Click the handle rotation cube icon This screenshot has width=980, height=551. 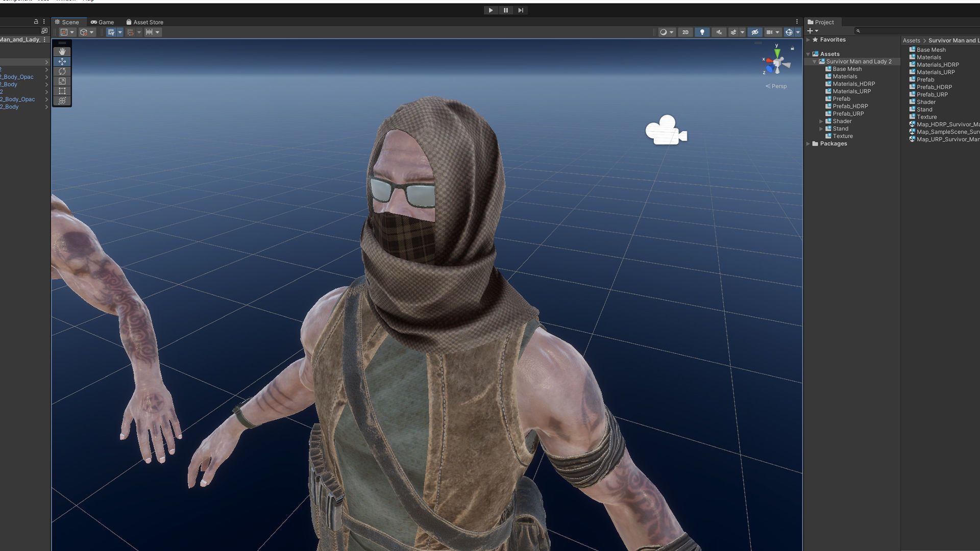pyautogui.click(x=84, y=32)
